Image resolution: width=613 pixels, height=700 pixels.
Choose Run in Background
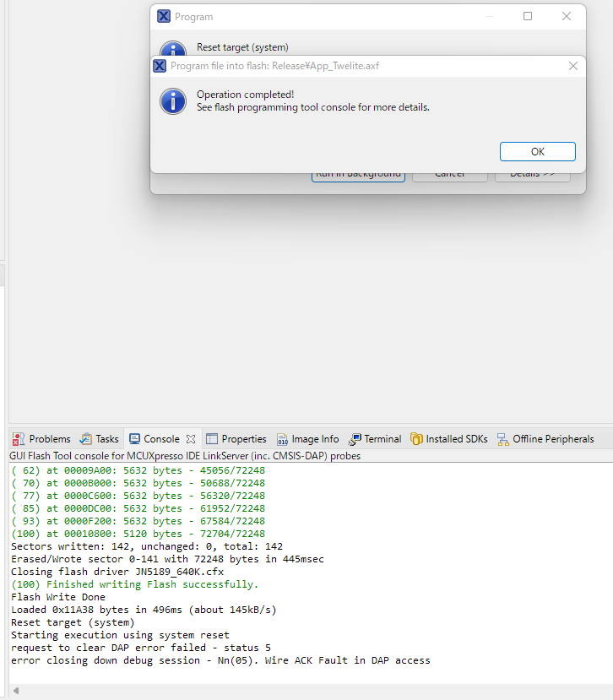click(358, 174)
